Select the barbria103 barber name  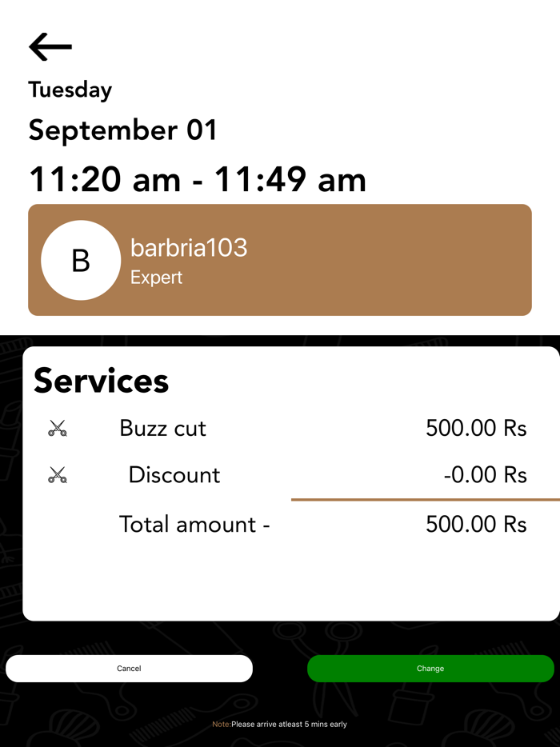click(x=189, y=248)
